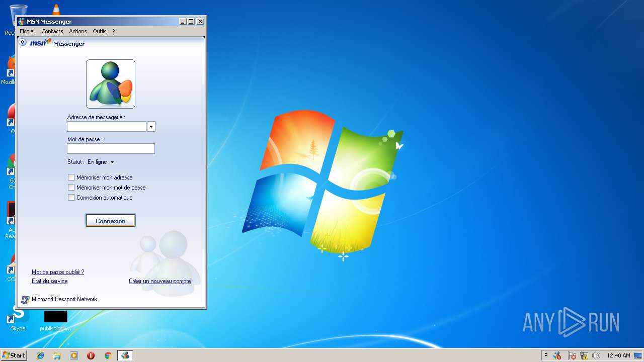644x362 pixels.
Task: Enable Connexion automatique checkbox
Action: tap(71, 198)
